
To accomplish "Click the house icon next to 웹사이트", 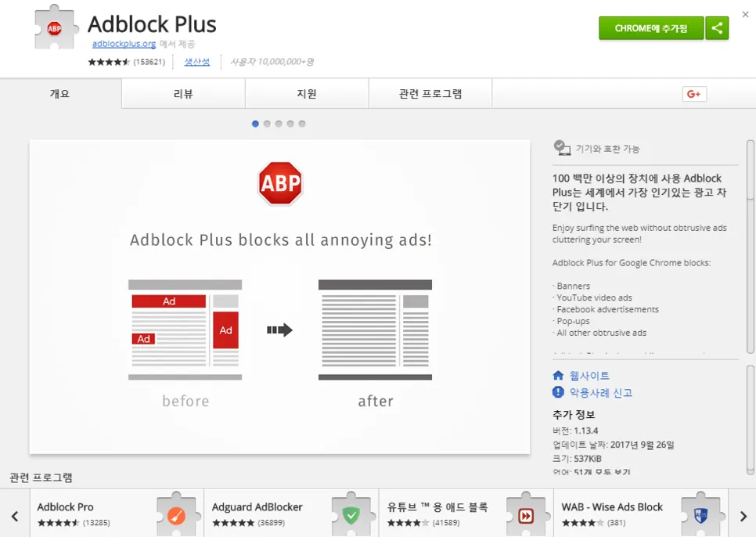I will coord(558,376).
